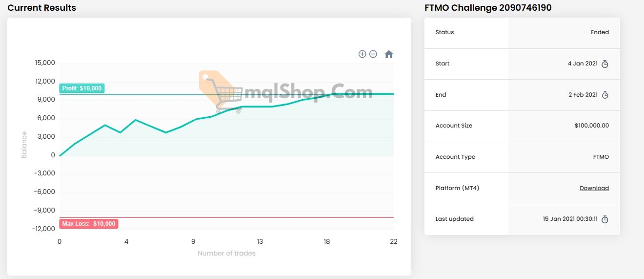Click the Account Type FTMO value
Image resolution: width=644 pixels, height=279 pixels.
click(x=601, y=157)
